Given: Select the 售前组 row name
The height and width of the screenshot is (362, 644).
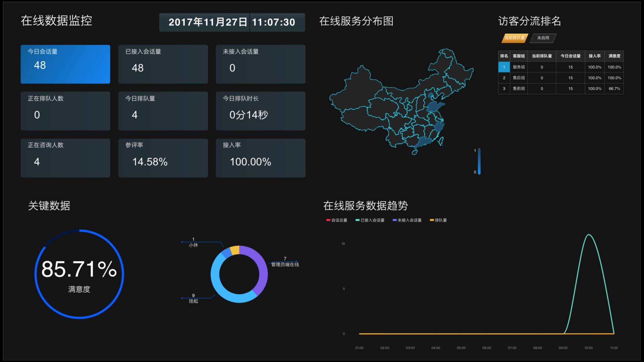Looking at the screenshot, I should tap(519, 88).
